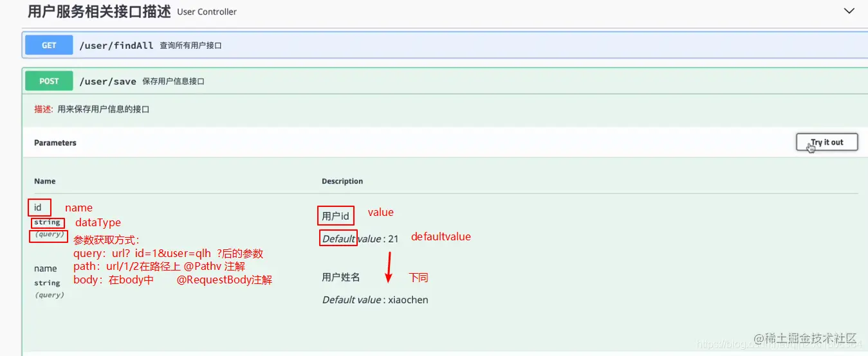Select the /user/findAll path text
This screenshot has width=868, height=356.
pos(116,46)
